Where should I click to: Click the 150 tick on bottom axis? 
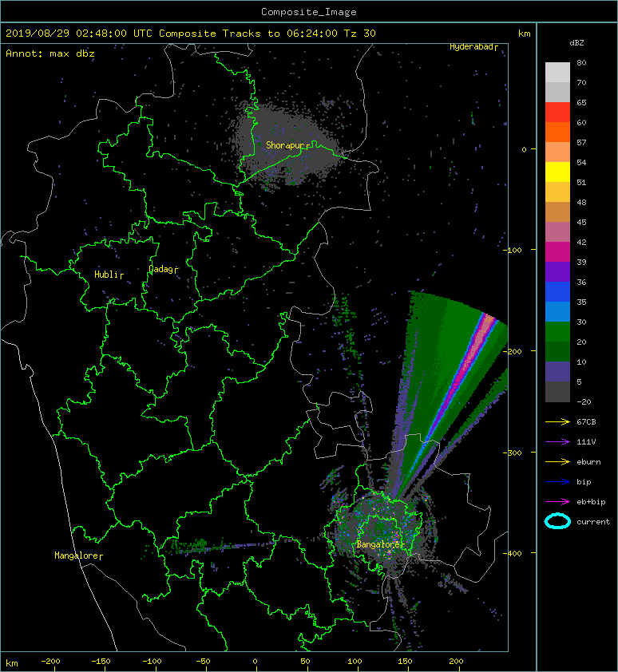[406, 662]
